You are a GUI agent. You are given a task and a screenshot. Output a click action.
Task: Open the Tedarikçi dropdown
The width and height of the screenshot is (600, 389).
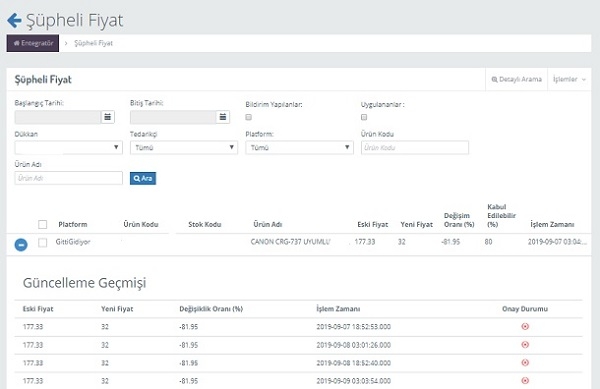tap(184, 147)
